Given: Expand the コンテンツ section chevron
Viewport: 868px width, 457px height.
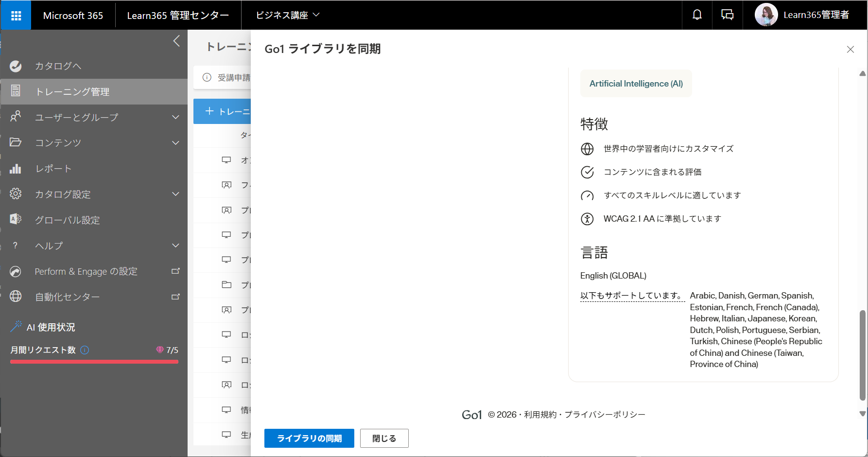Looking at the screenshot, I should pos(176,143).
